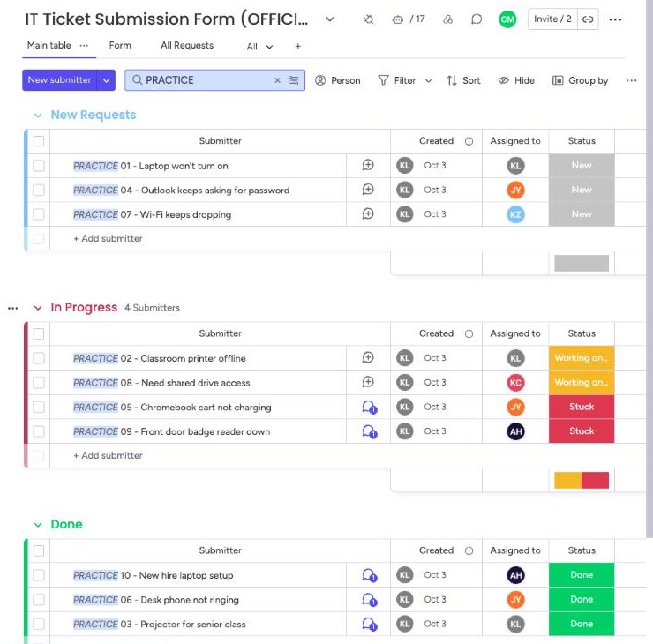Collapse the Done group

tap(38, 525)
